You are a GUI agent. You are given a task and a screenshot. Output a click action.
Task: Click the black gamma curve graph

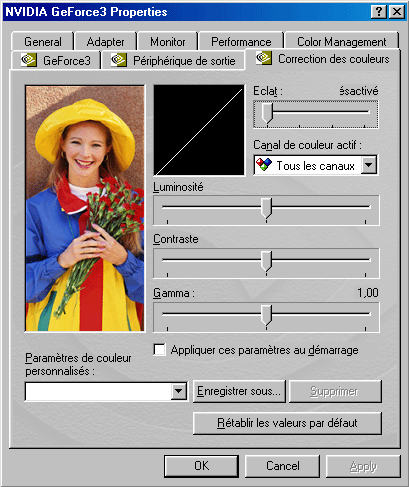(x=199, y=130)
